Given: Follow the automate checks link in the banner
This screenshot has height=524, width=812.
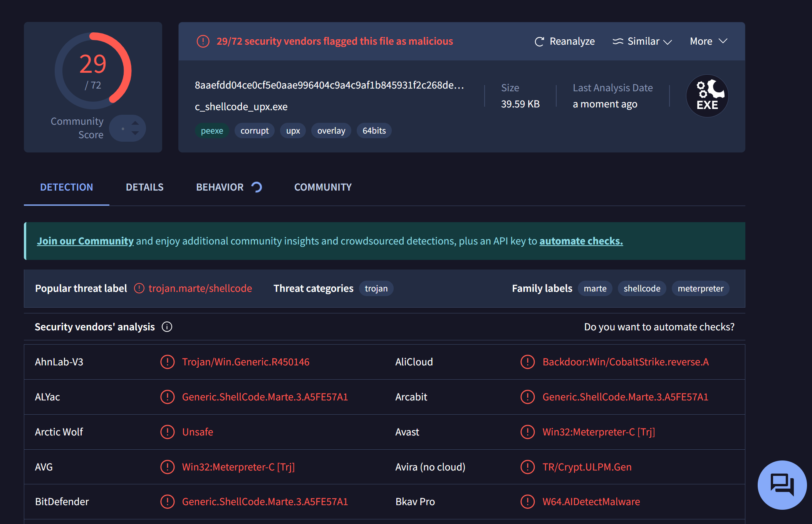Looking at the screenshot, I should click(581, 241).
